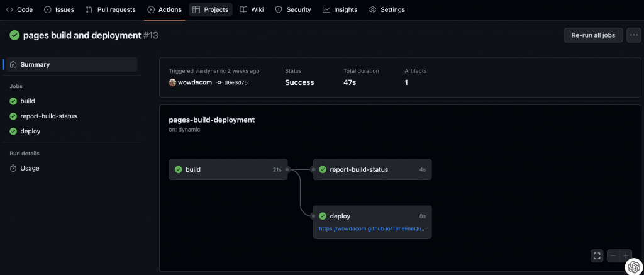644x275 pixels.
Task: Go to the Issues tab
Action: tap(59, 9)
